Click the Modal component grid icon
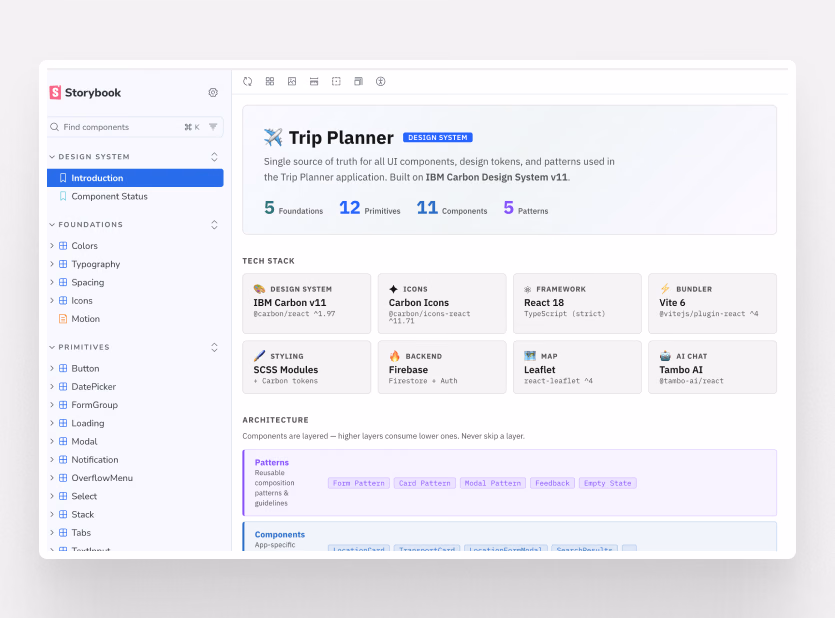The height and width of the screenshot is (618, 835). tap(63, 441)
